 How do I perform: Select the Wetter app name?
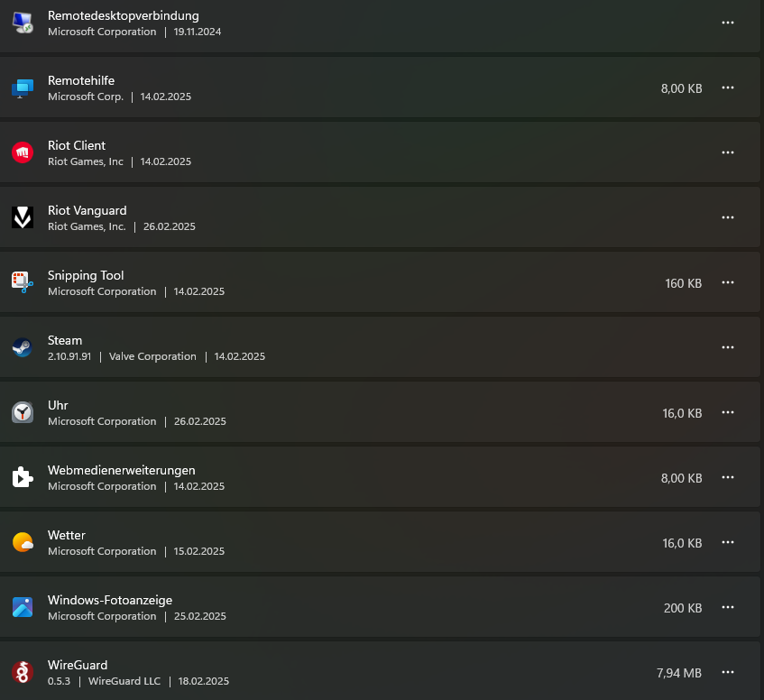(67, 535)
